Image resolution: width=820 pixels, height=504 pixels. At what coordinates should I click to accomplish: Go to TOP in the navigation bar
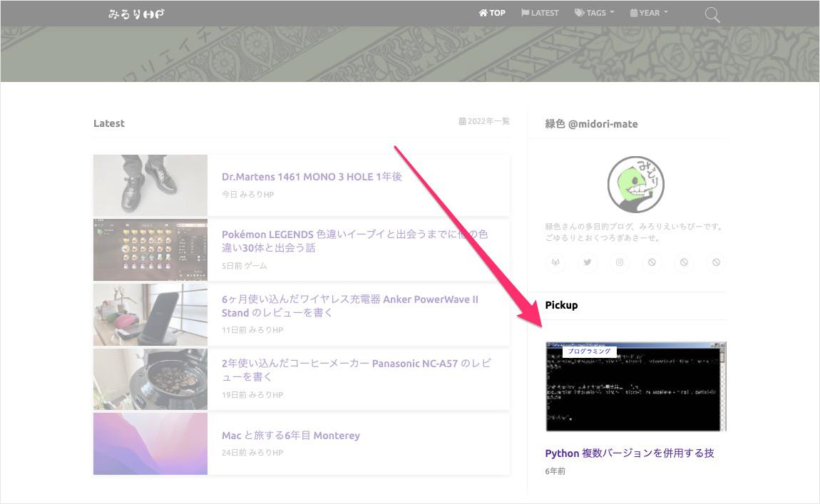(492, 13)
